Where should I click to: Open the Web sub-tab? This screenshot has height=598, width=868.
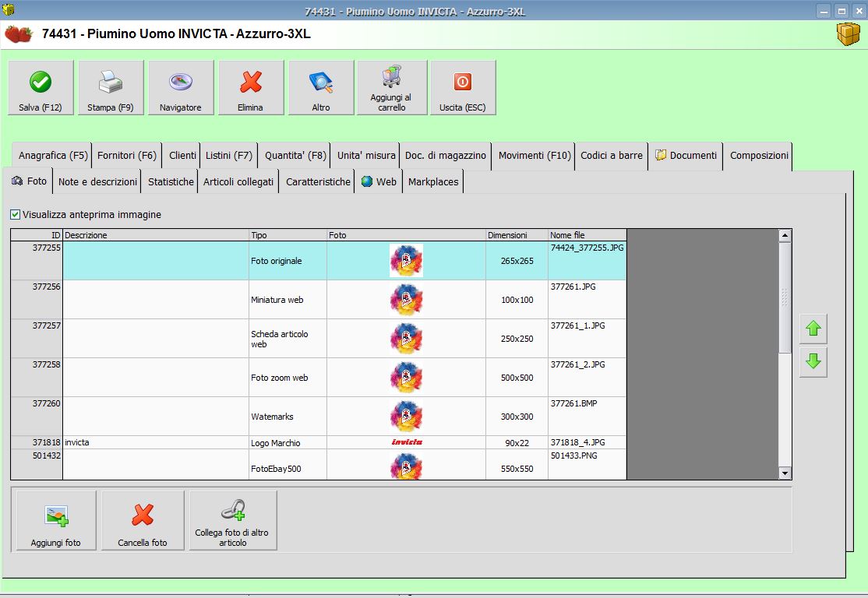tap(379, 181)
